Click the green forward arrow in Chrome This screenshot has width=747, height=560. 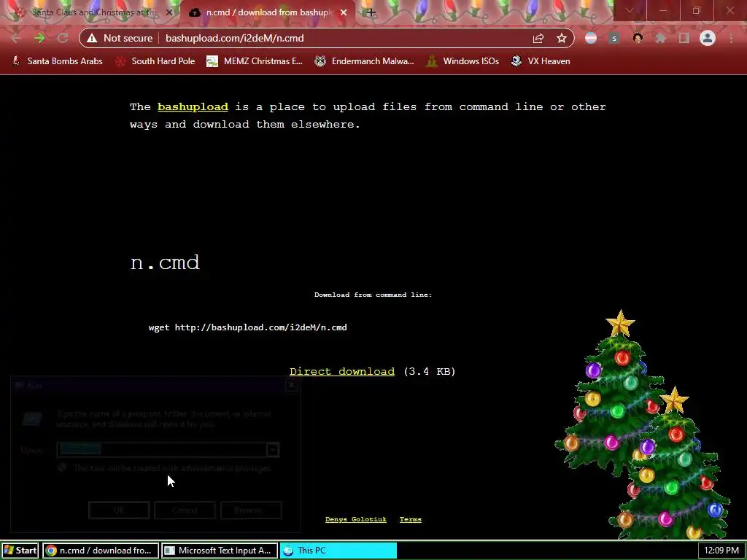(39, 38)
